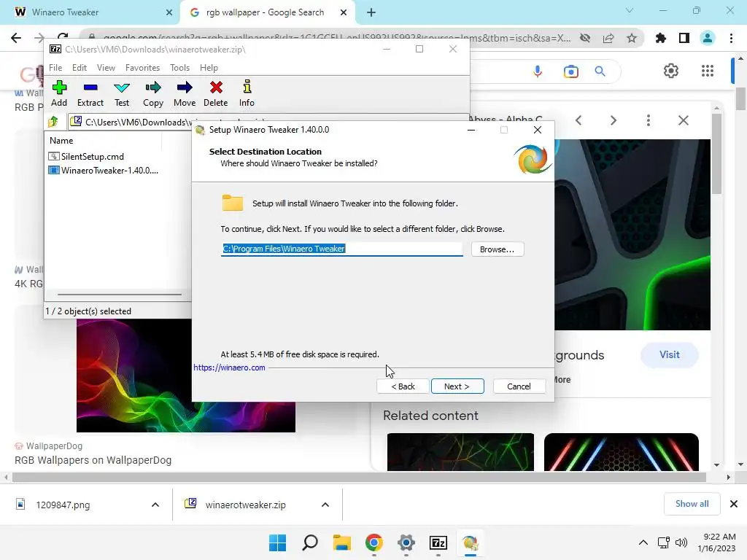Open the RGB Wallpapers on WallpaperDog link
The width and height of the screenshot is (747, 560).
pyautogui.click(x=93, y=461)
